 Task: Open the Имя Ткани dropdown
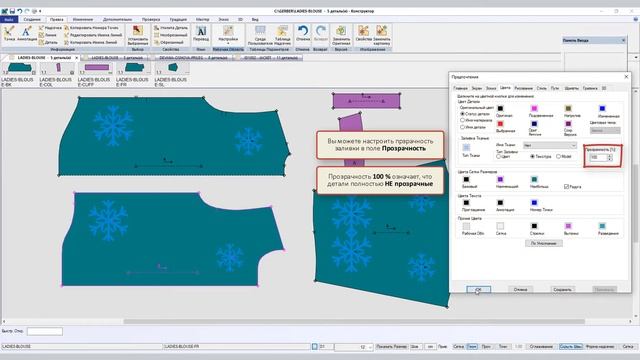[x=550, y=145]
